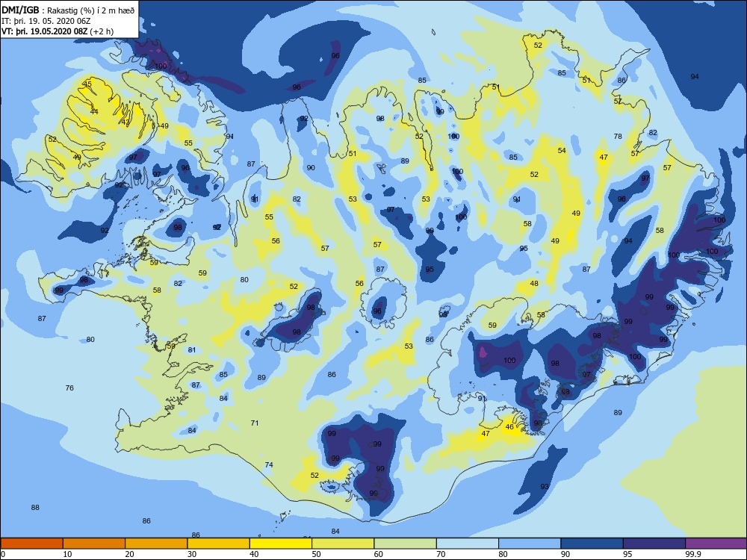Image resolution: width=747 pixels, height=560 pixels.
Task: Select the humidity value 81 on the map
Action: [x=191, y=350]
